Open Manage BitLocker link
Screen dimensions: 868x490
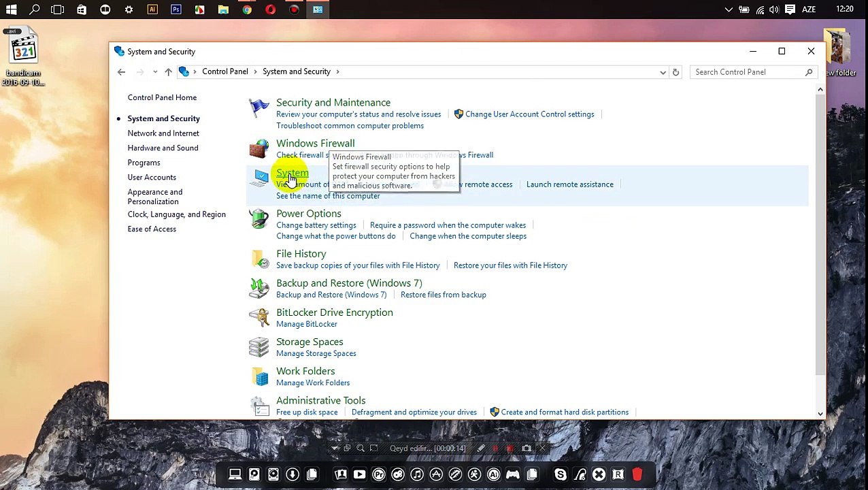click(x=306, y=324)
